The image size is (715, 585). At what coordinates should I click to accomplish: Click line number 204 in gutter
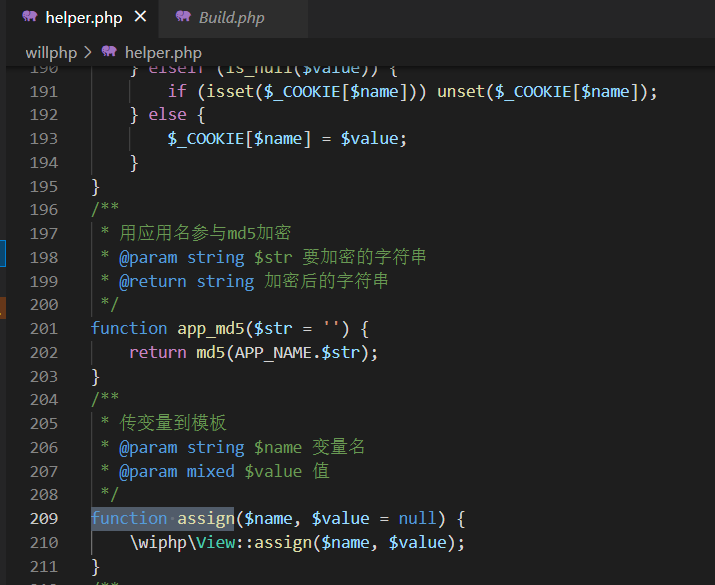pyautogui.click(x=44, y=400)
